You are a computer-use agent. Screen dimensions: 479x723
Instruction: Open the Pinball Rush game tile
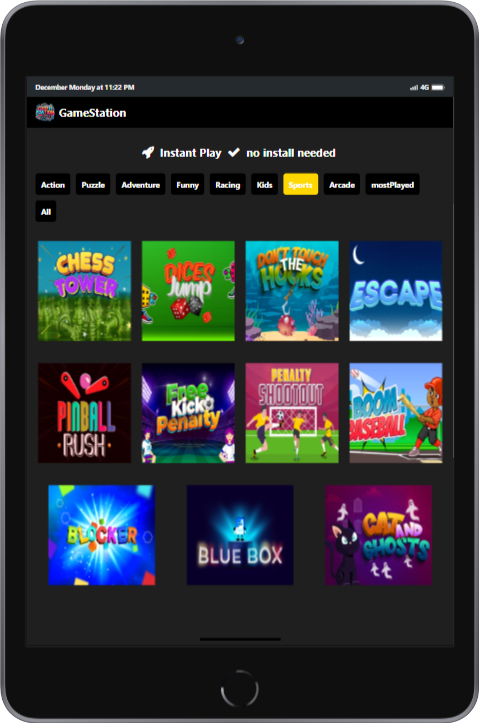coord(84,413)
